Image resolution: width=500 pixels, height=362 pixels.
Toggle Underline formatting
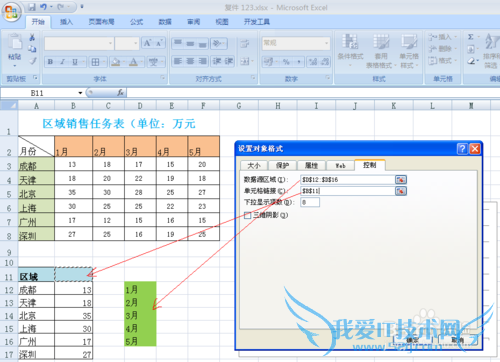click(75, 62)
